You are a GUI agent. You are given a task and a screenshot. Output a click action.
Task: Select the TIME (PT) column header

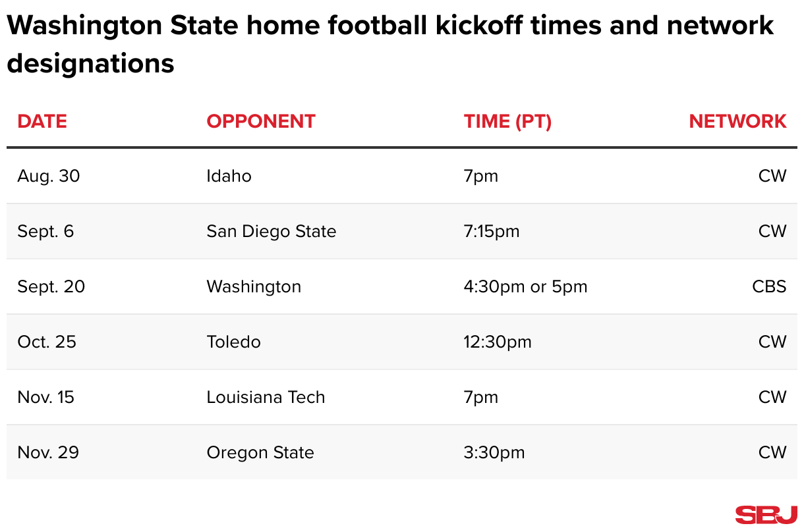[507, 121]
